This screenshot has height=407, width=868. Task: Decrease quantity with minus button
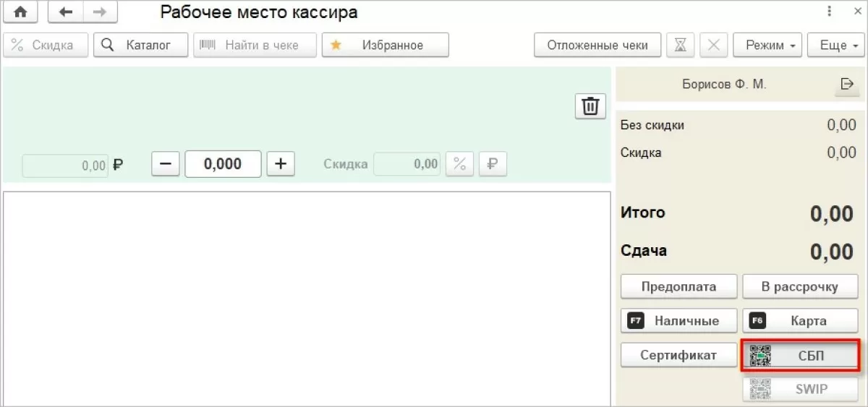click(x=166, y=164)
